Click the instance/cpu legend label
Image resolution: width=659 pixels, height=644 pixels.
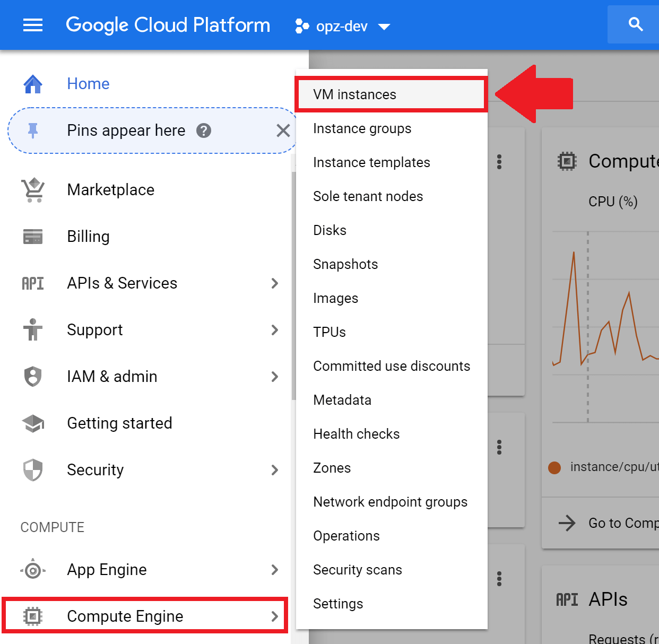[614, 467]
